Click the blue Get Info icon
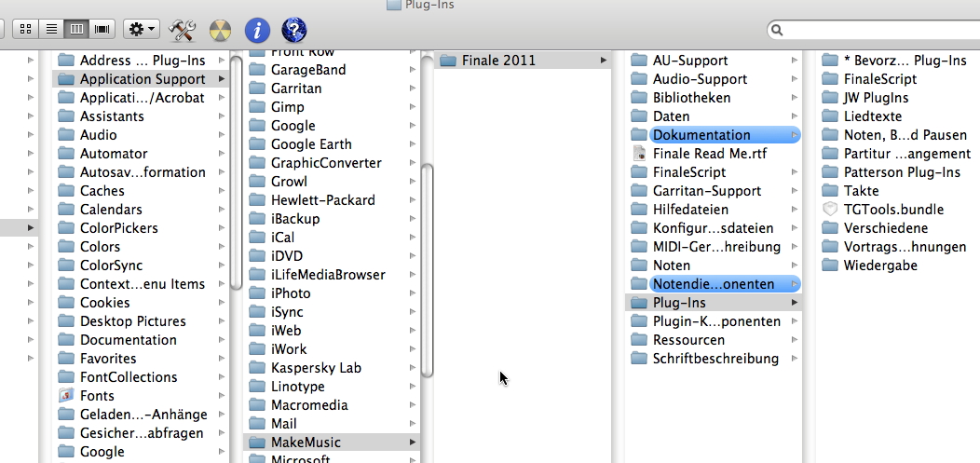This screenshot has height=463, width=980. coord(257,30)
